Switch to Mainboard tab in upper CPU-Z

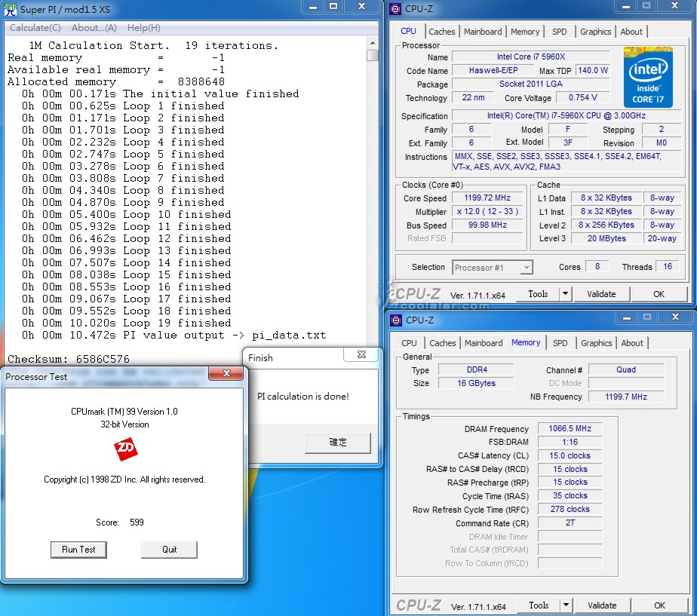point(483,32)
